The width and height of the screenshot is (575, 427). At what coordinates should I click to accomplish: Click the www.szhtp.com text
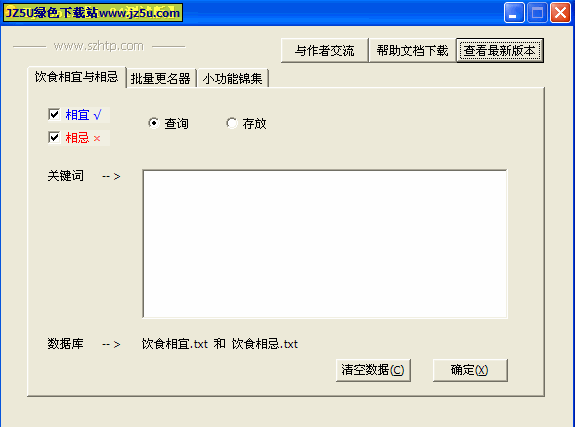tap(99, 46)
